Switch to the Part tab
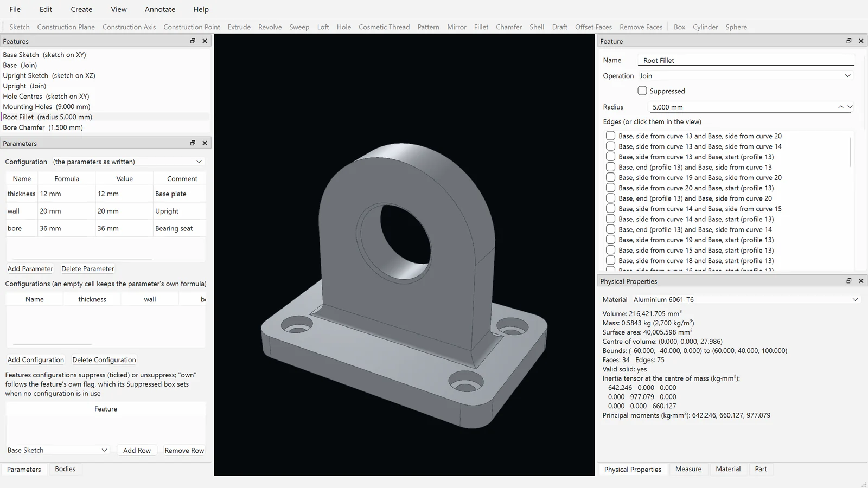 click(x=761, y=469)
